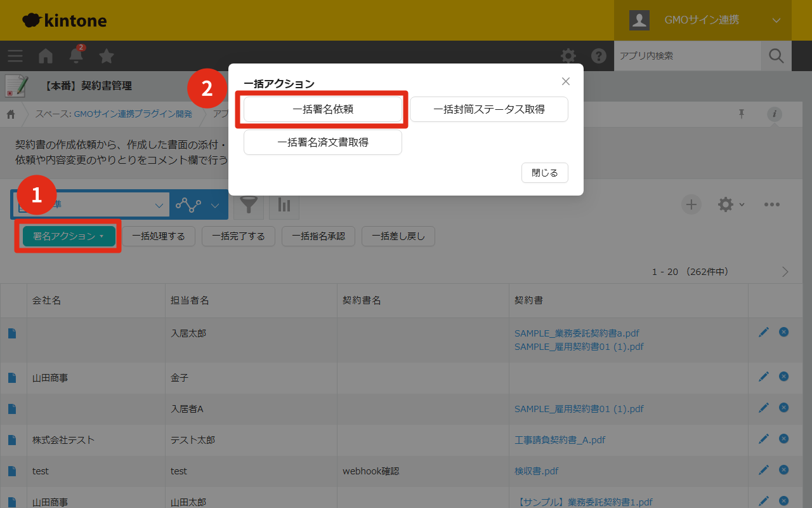This screenshot has width=812, height=508.
Task: Go to the kintone portal home icon
Action: tap(46, 56)
